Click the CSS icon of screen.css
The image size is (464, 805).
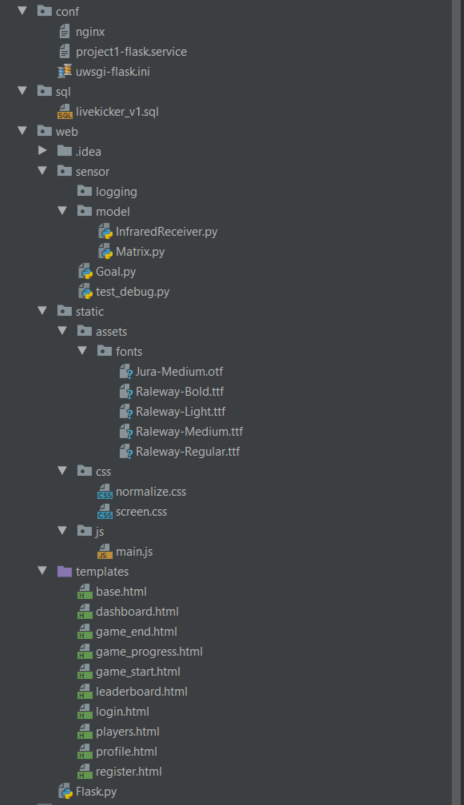click(105, 512)
